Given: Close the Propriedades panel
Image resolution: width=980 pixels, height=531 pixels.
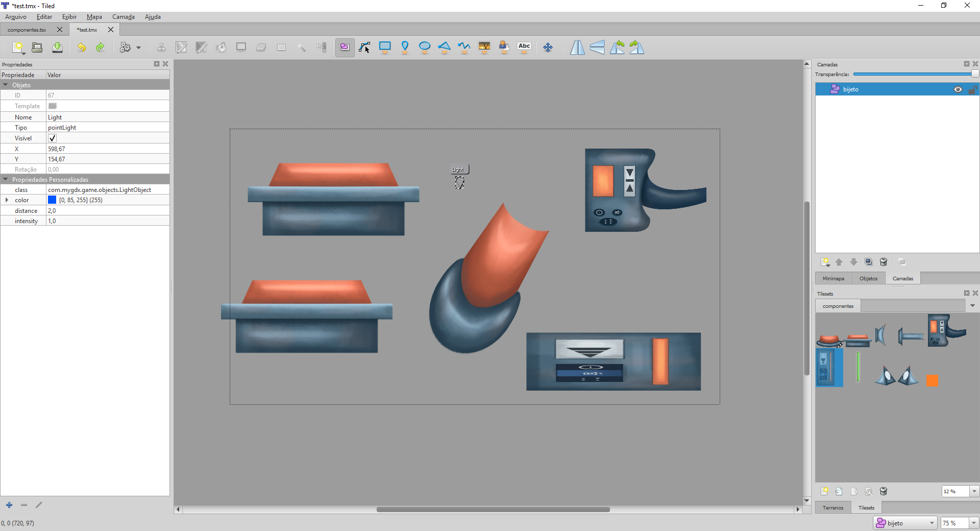Looking at the screenshot, I should [x=165, y=64].
